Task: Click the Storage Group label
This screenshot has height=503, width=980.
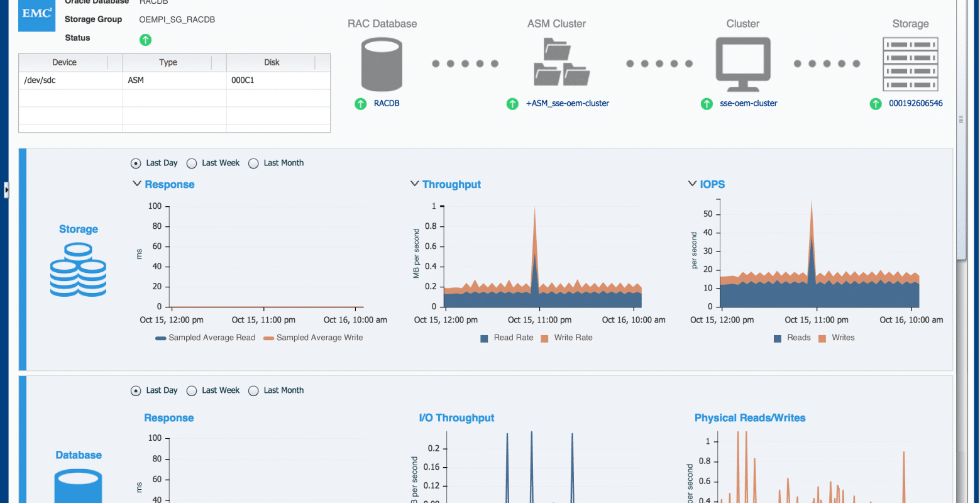Action: (x=94, y=19)
